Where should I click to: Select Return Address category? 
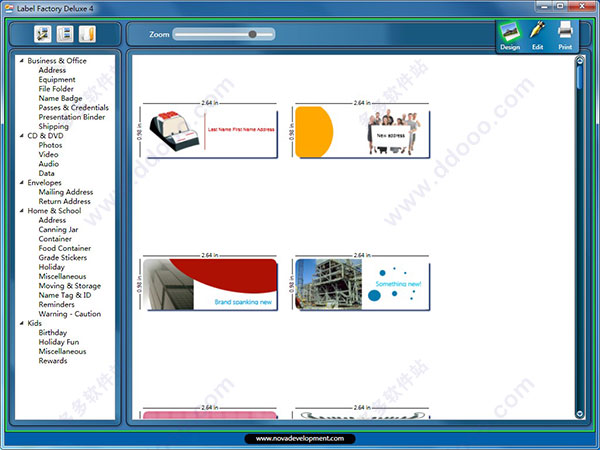[x=65, y=201]
